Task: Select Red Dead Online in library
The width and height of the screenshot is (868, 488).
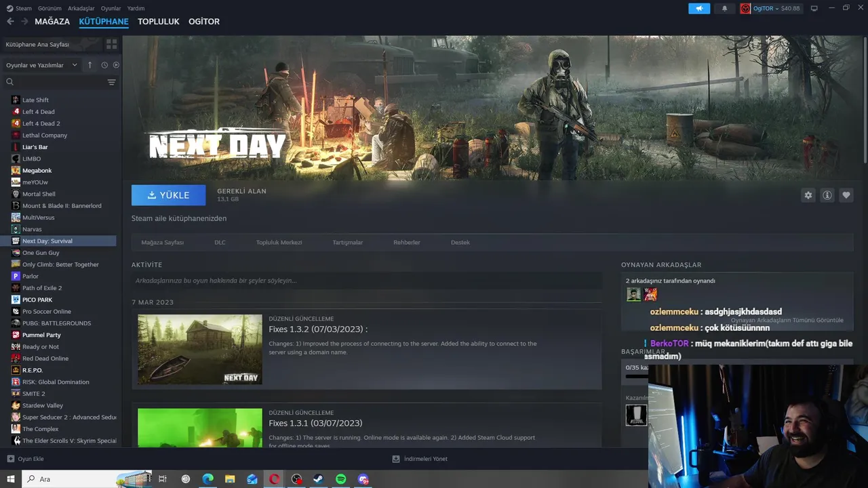Action: [45, 359]
